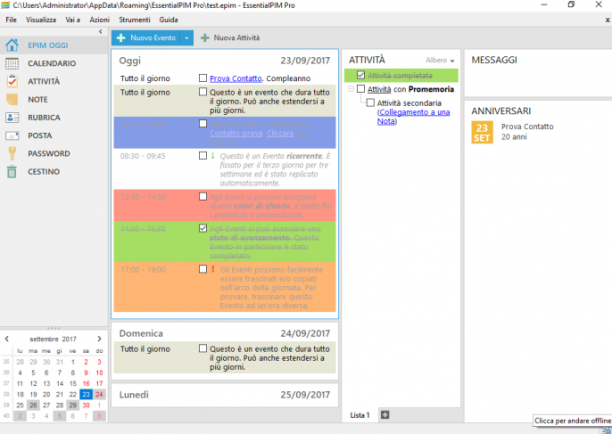Screen dimensions: 612x434
Task: Open the Azioni menu
Action: click(x=100, y=20)
